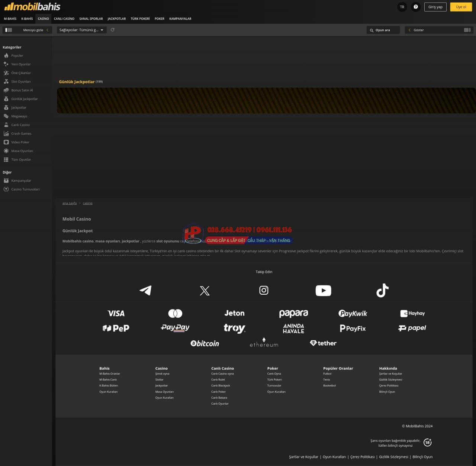Click the Popüler flame icon
Screen dimensions: 476x466
point(6,55)
